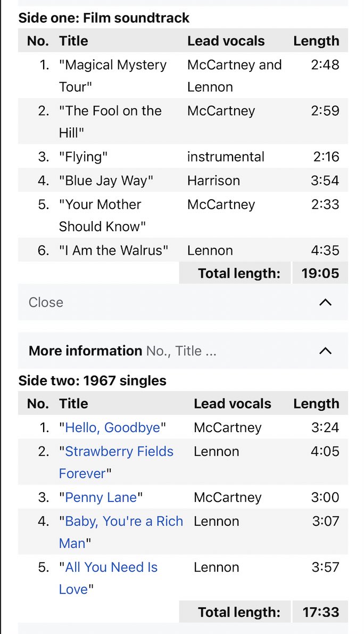
Task: Collapse the More information section chevron
Action: 325,351
